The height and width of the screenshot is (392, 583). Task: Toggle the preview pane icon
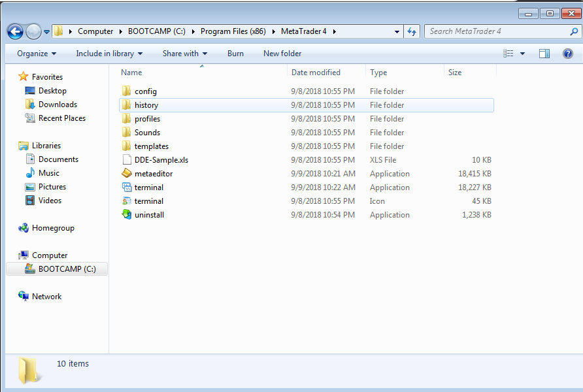[x=544, y=54]
